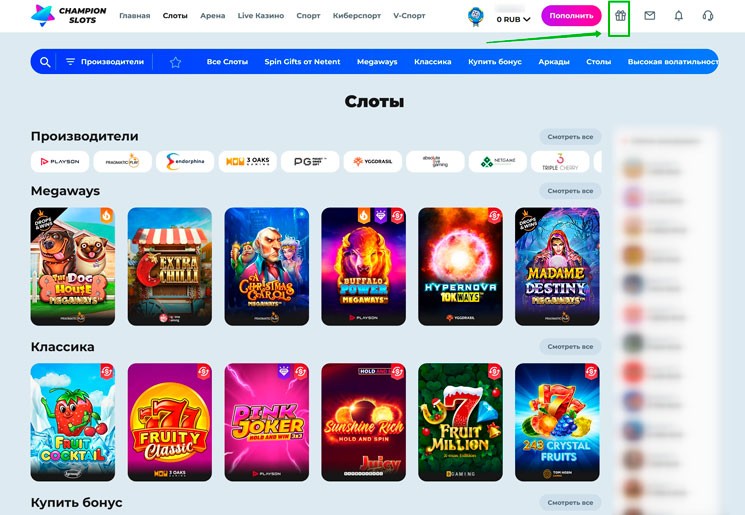This screenshot has width=745, height=515.
Task: Click the Пополнить deposit button
Action: [x=571, y=16]
